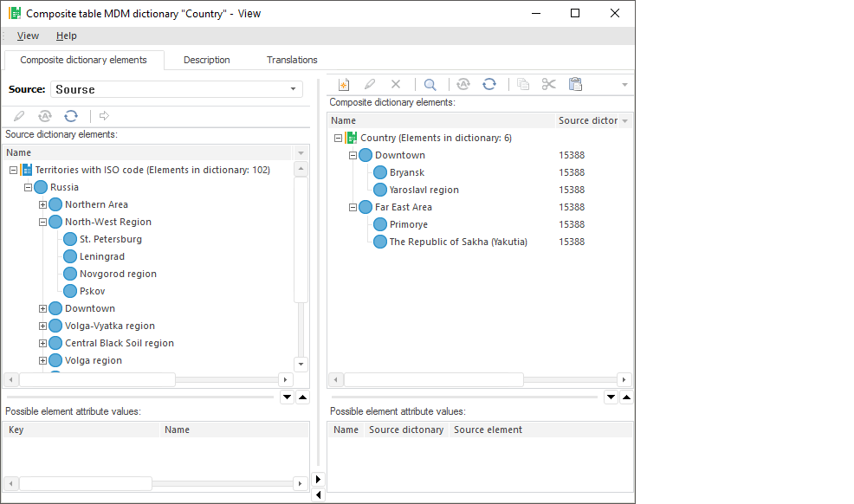
Task: Switch to the Description tab
Action: coord(206,60)
